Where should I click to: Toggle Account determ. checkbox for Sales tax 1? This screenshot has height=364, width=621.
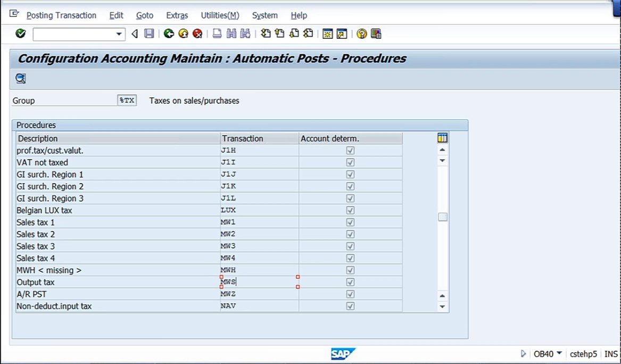click(350, 222)
